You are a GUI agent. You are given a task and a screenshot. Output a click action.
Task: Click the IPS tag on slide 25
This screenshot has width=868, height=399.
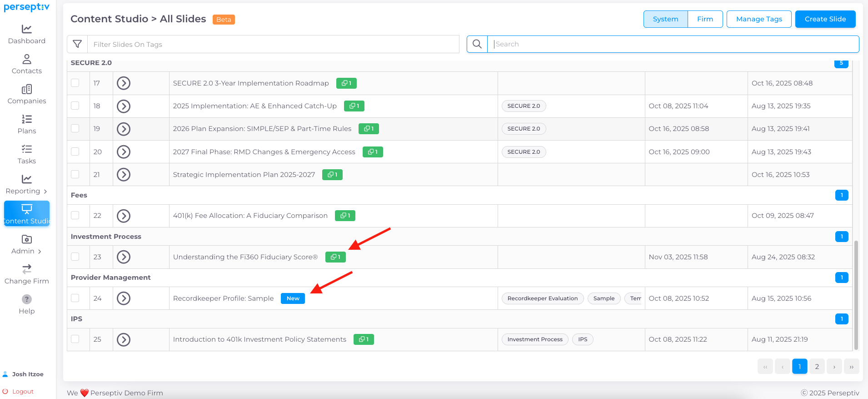583,339
